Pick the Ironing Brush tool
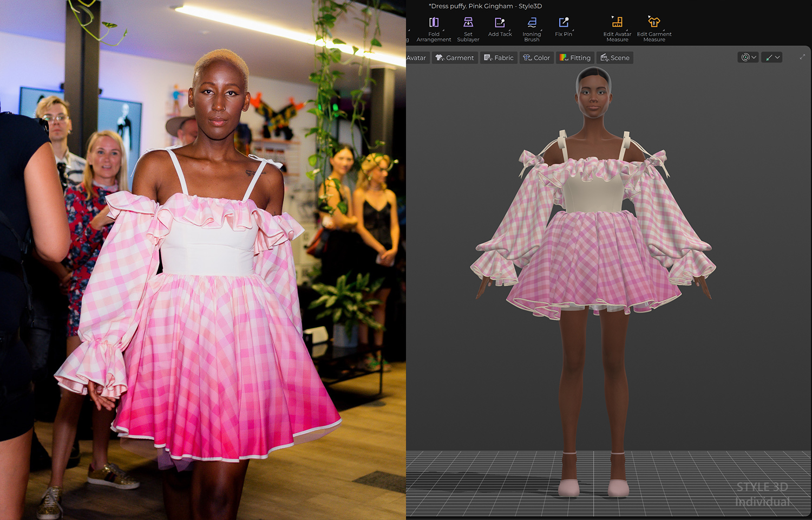Viewport: 812px width, 520px height. 532,28
